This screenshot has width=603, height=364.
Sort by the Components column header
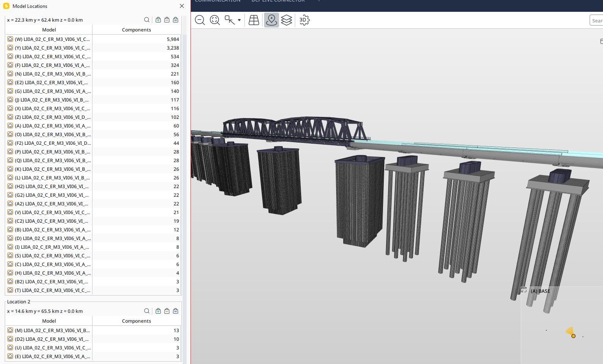(136, 30)
